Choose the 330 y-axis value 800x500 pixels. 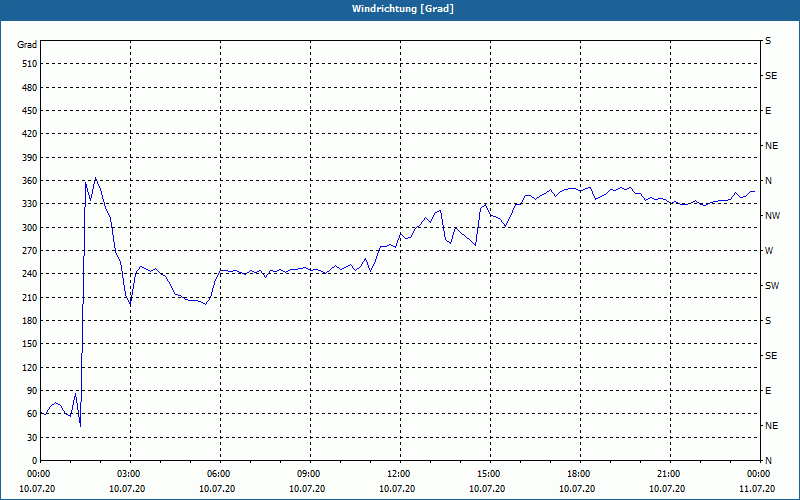(x=30, y=204)
